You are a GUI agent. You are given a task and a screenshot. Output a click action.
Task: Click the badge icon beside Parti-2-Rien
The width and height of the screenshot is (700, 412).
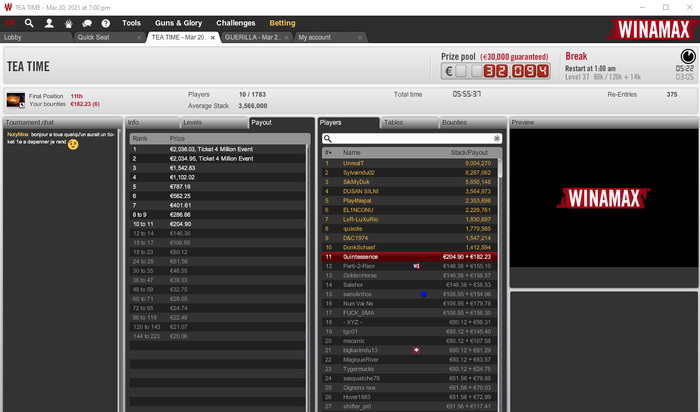(x=416, y=266)
